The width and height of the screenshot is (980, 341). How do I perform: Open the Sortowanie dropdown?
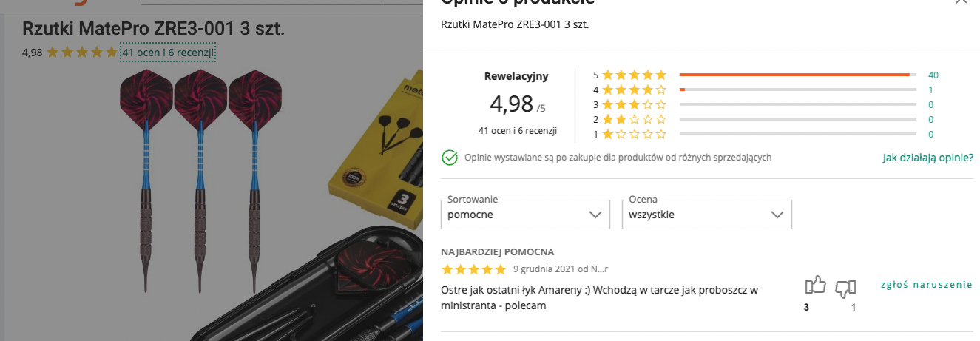pos(525,215)
